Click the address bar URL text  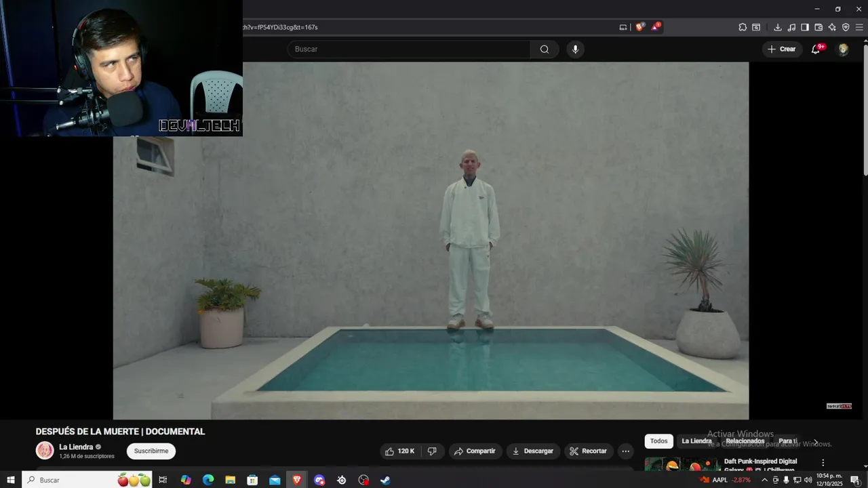280,27
